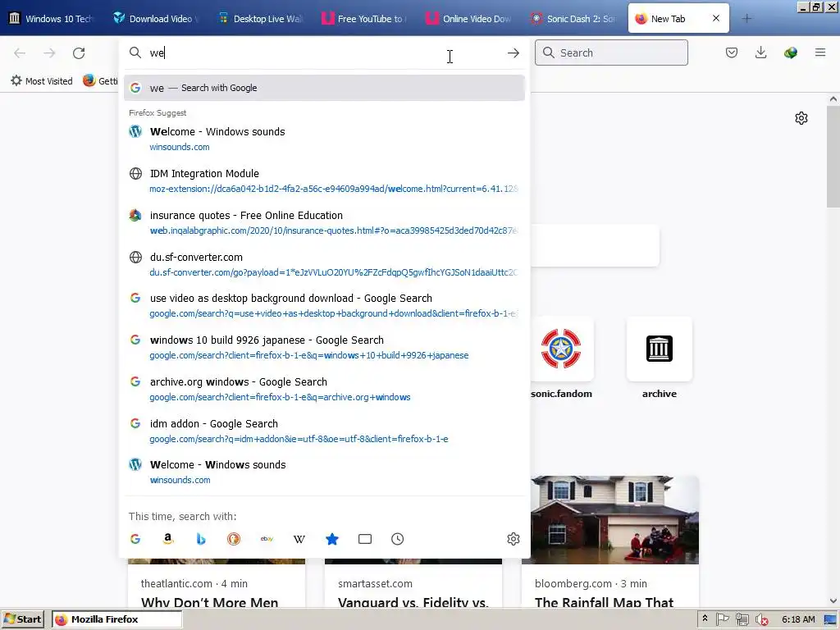Click the go arrow in the address bar
The image size is (840, 630).
(x=514, y=53)
